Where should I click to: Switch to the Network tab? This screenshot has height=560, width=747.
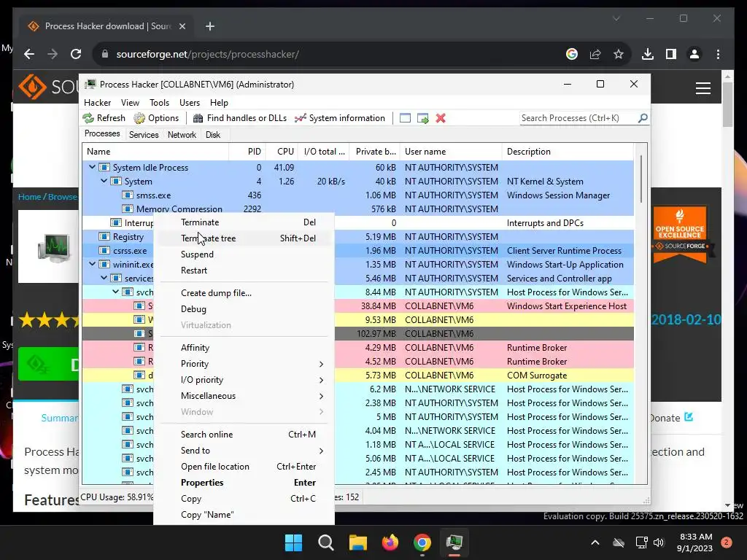tap(182, 135)
